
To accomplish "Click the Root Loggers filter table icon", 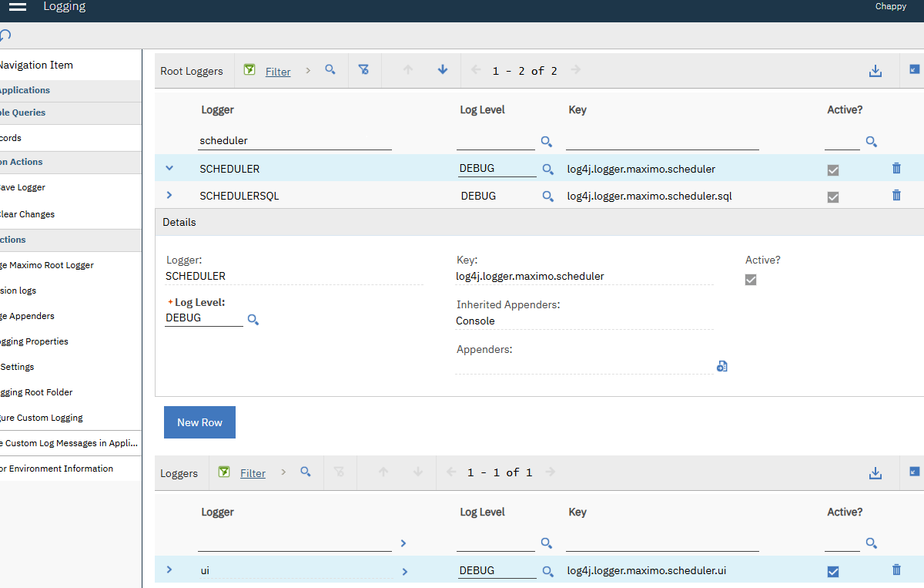I will 249,70.
